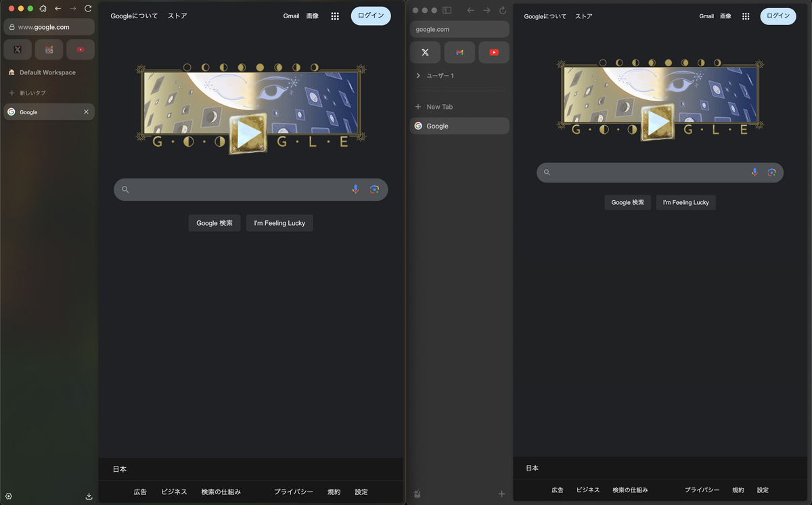Open settings gear at left sidebar bottom
812x505 pixels.
click(x=9, y=496)
